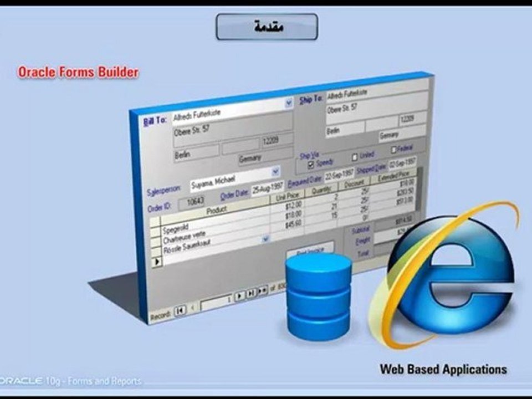Screen dimensions: 532x399
Task: Click the Discount column header
Action: (354, 183)
